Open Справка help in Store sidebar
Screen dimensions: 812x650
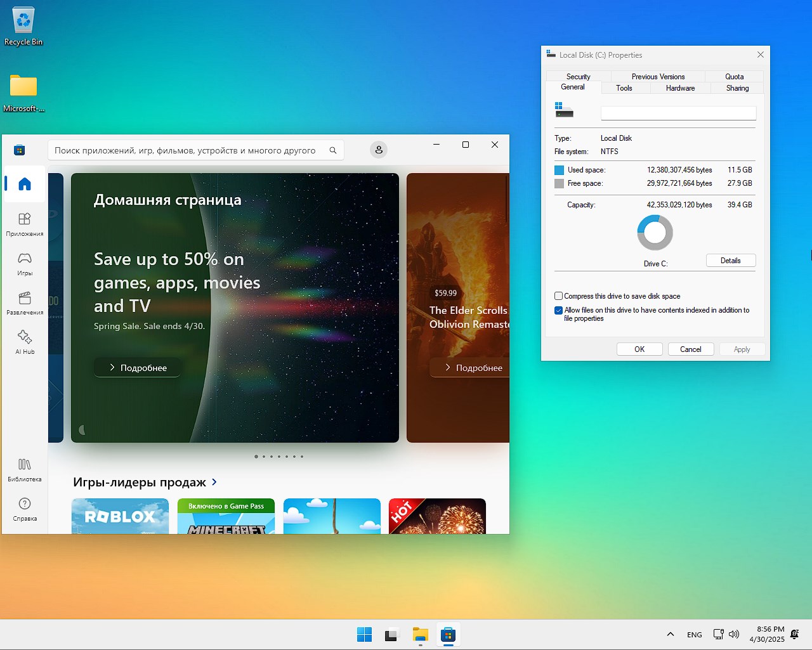[x=25, y=509]
